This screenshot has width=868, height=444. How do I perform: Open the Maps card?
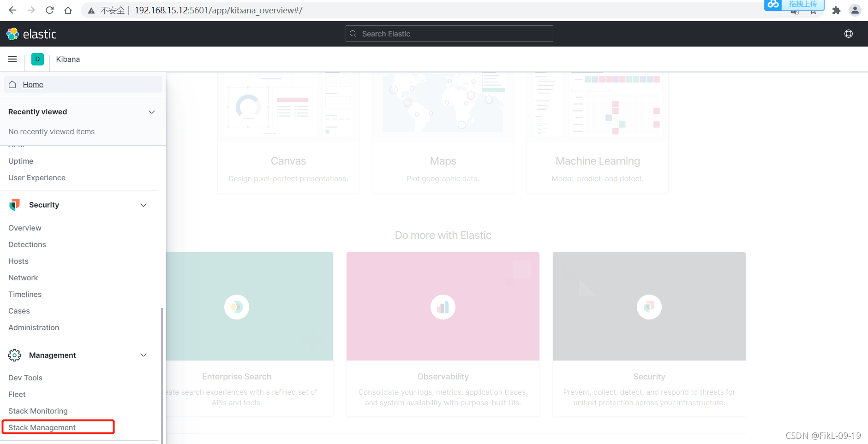pyautogui.click(x=443, y=133)
